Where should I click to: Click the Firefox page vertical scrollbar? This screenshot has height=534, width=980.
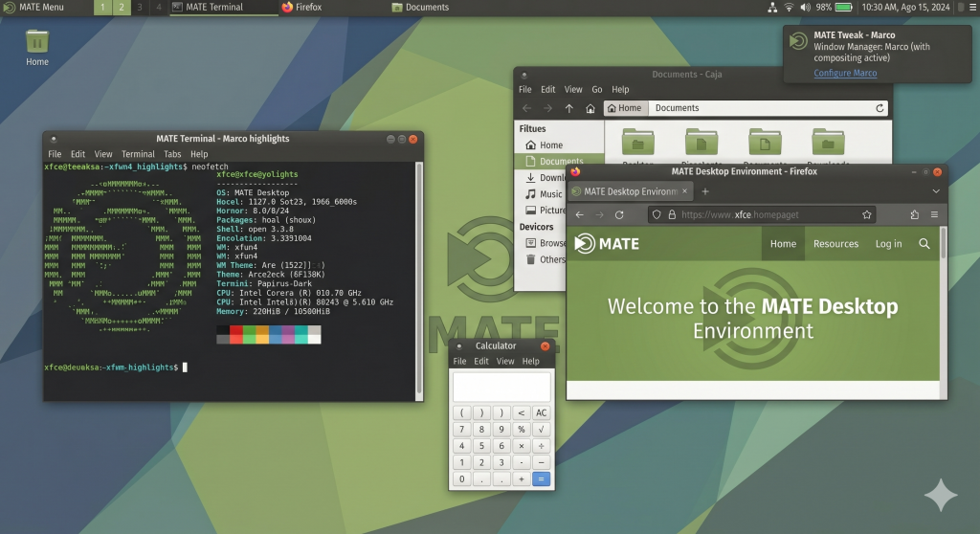pyautogui.click(x=943, y=244)
